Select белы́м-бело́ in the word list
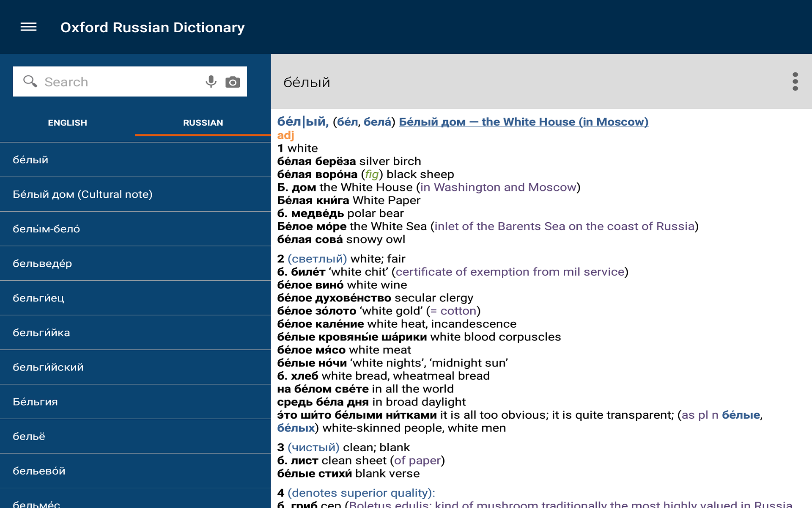Image resolution: width=812 pixels, height=508 pixels. pyautogui.click(x=135, y=229)
